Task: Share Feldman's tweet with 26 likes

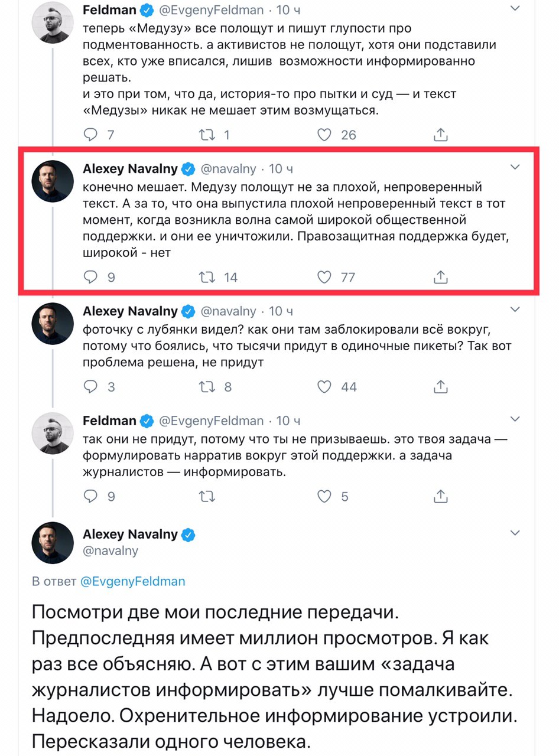Action: (441, 134)
